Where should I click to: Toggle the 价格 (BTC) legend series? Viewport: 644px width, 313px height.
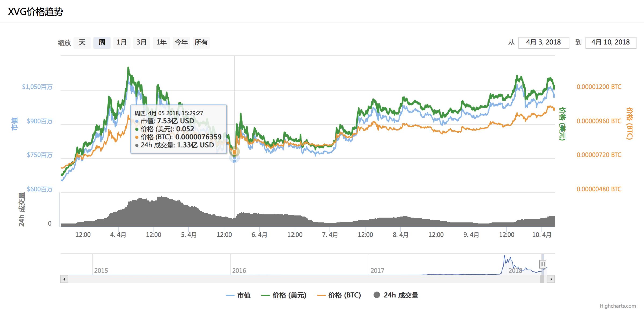(339, 295)
